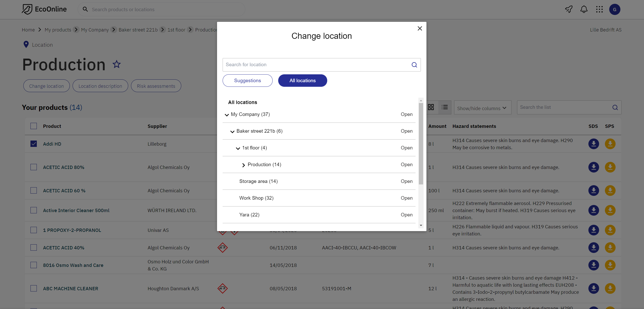Click the search icon in Search the list
Viewport: 644px width, 309px height.
[x=615, y=108]
